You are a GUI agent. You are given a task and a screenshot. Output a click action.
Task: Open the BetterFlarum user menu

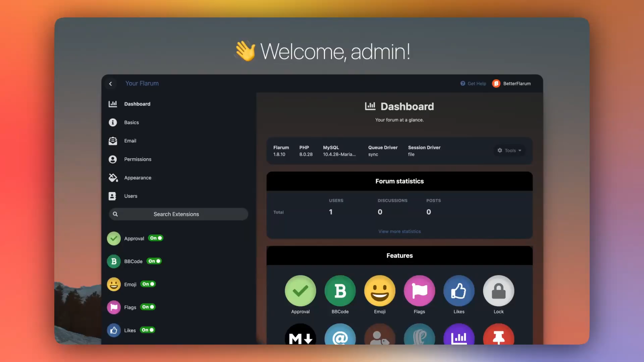[x=512, y=83]
